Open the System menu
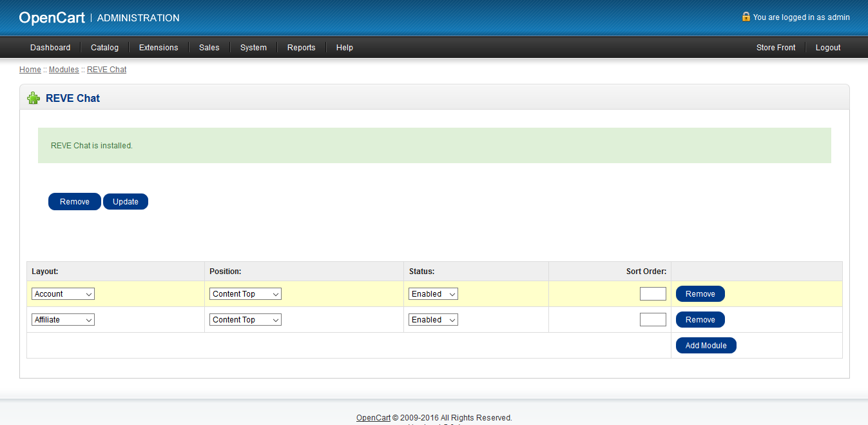Image resolution: width=868 pixels, height=425 pixels. [x=253, y=47]
